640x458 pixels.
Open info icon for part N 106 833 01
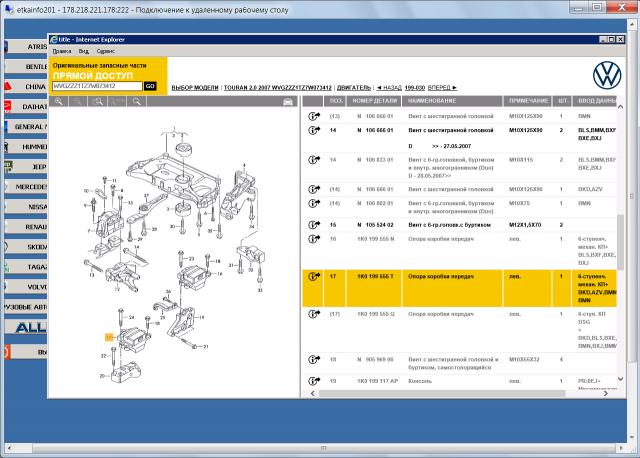click(314, 160)
